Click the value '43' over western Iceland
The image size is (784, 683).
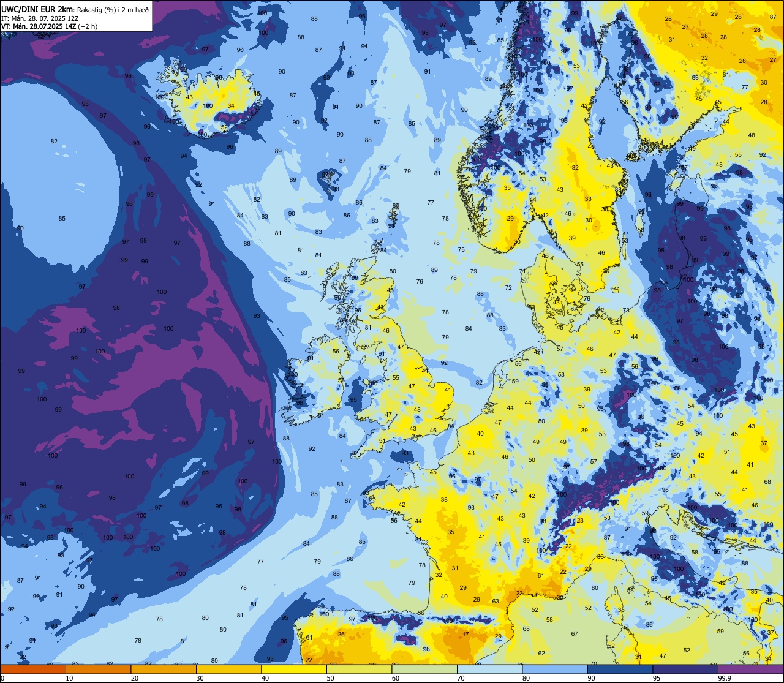[189, 97]
